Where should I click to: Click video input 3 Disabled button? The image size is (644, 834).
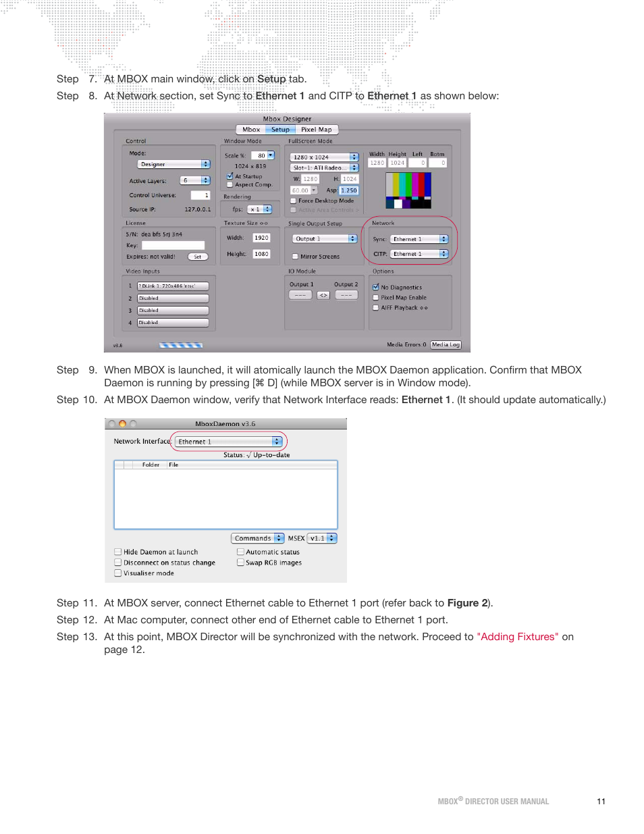click(x=173, y=311)
